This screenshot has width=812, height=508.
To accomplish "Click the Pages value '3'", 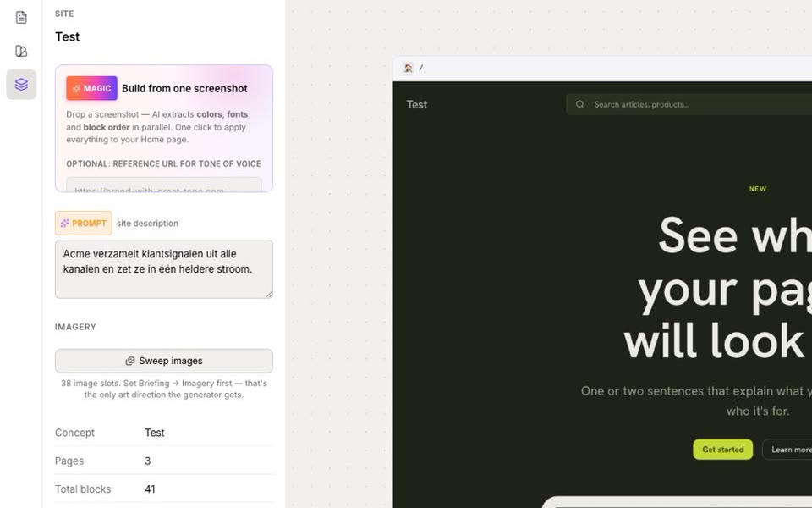I will 147,461.
